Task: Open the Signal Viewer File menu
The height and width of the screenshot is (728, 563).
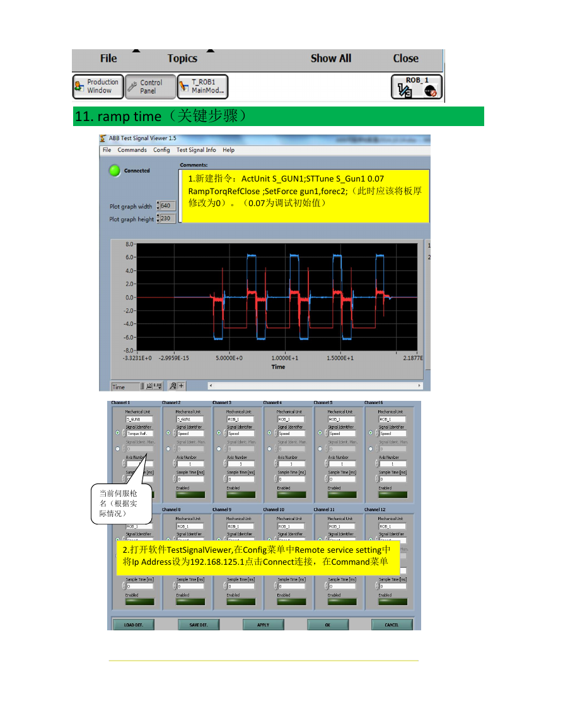Action: tap(107, 150)
